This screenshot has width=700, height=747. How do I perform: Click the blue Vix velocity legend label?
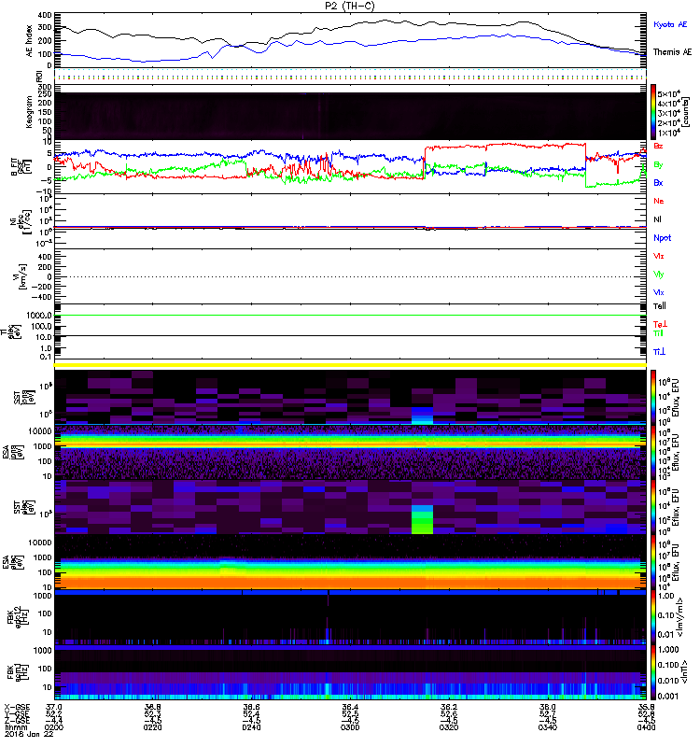tap(658, 293)
